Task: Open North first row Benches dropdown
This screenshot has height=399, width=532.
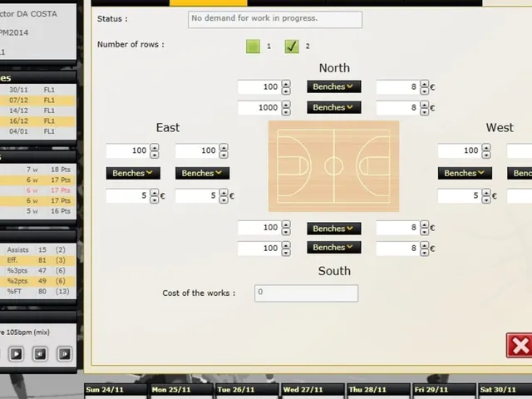Action: [x=334, y=86]
